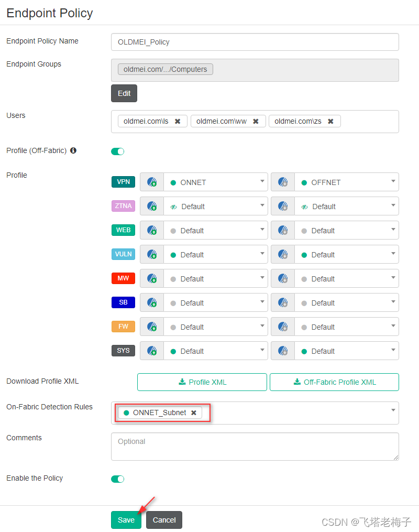Add on-fabric FW profile icon
The height and width of the screenshot is (532, 419).
[152, 327]
